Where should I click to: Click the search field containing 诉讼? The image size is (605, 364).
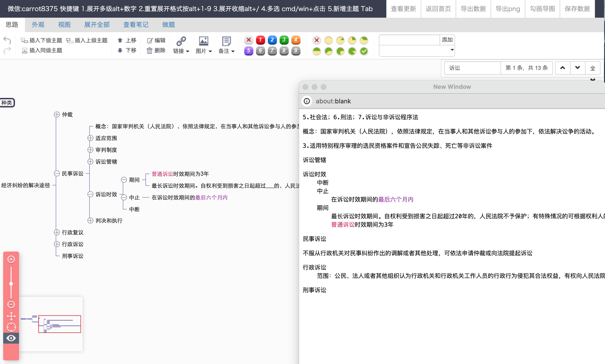click(x=472, y=68)
